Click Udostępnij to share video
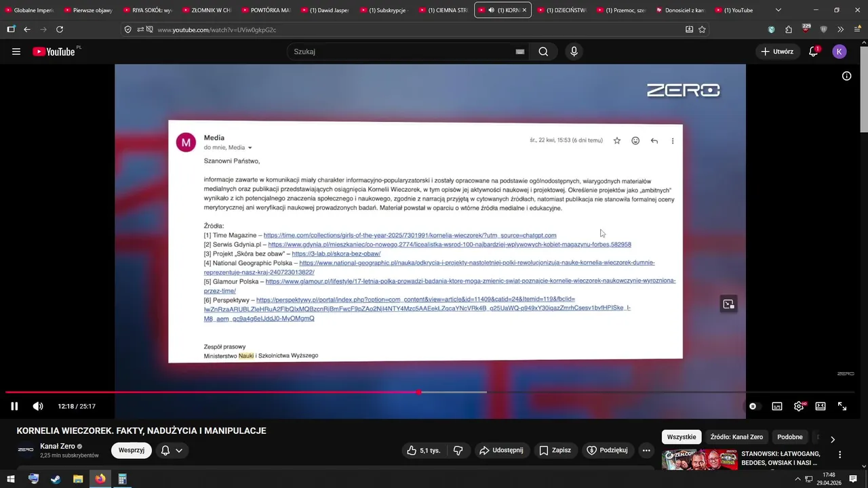The height and width of the screenshot is (488, 868). coord(501,450)
